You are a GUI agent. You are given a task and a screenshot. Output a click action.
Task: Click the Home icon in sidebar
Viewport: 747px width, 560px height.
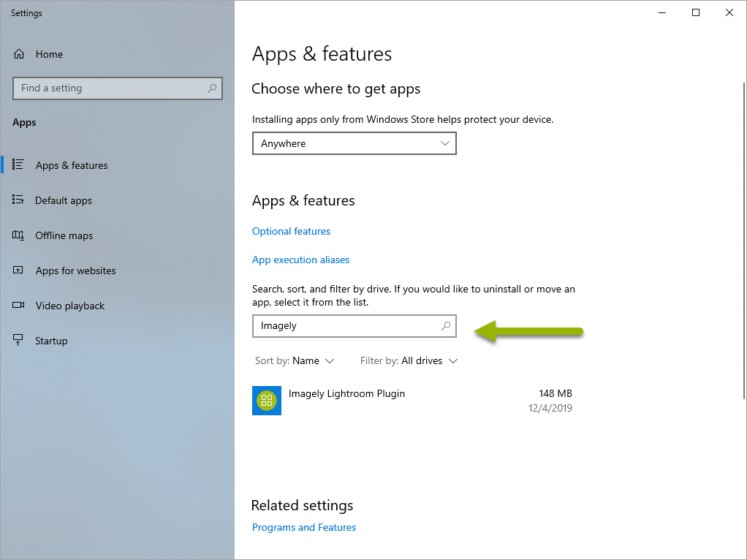pyautogui.click(x=18, y=54)
